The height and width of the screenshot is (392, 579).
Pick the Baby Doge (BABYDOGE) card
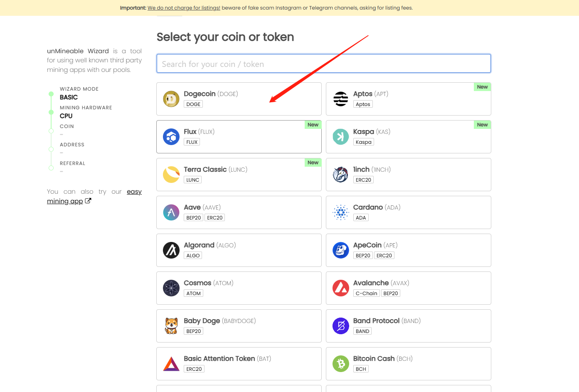point(239,326)
